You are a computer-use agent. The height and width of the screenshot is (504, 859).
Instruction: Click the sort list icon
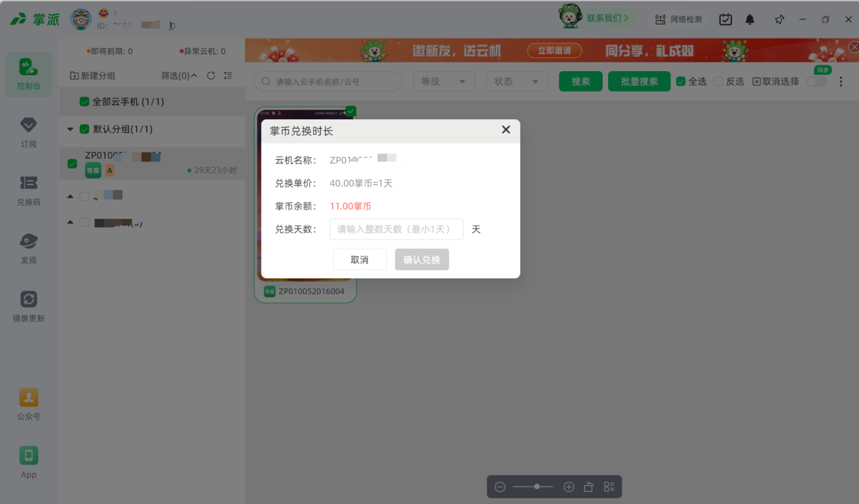(228, 76)
